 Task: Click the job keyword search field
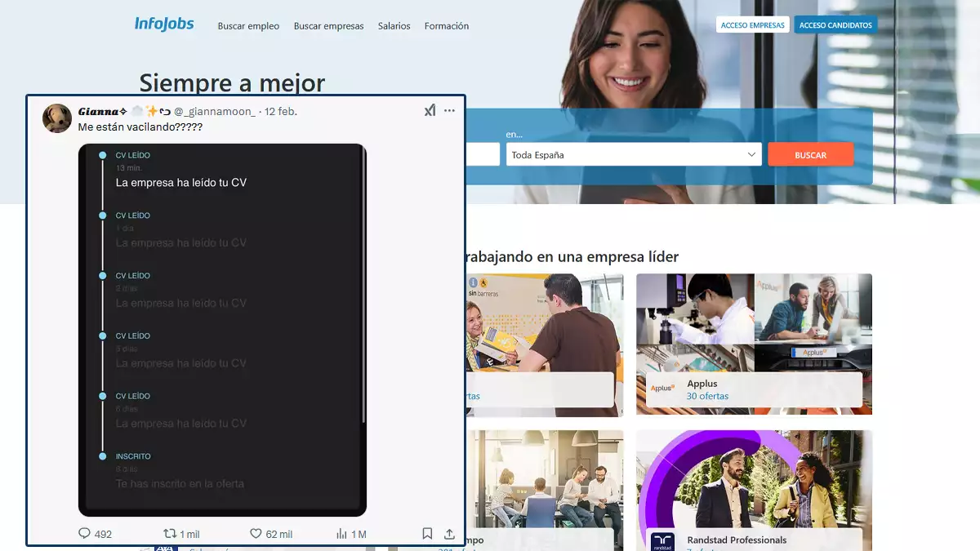482,154
